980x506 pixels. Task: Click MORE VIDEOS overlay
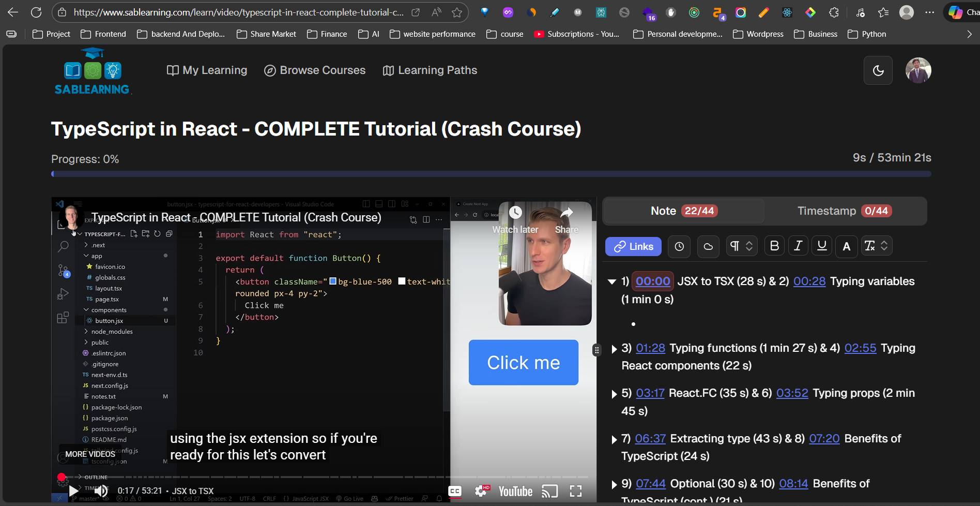(90, 454)
